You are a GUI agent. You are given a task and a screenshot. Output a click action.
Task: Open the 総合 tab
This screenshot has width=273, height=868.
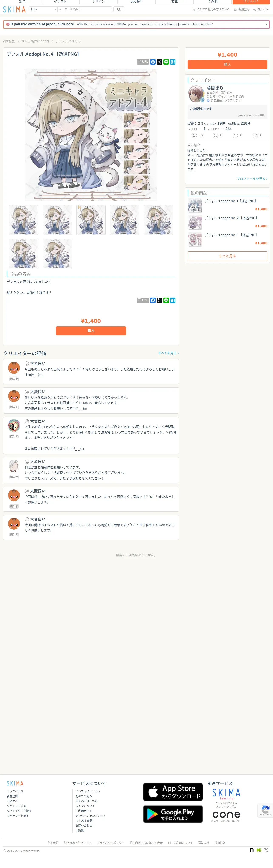22,2
